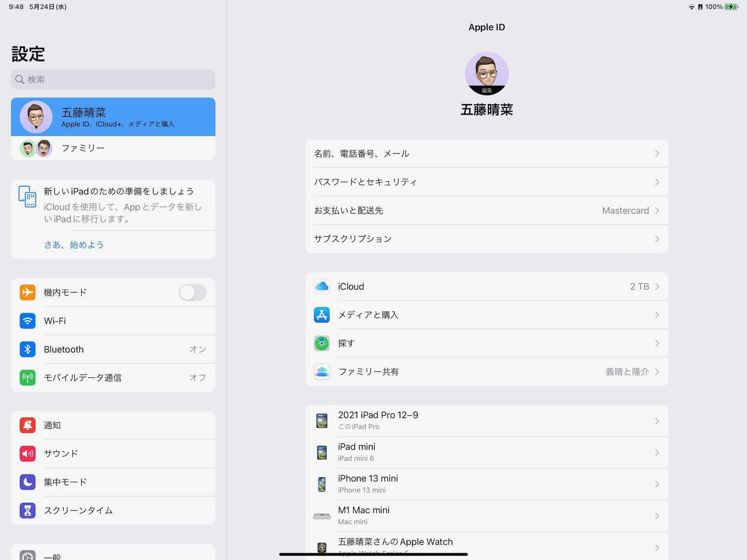The width and height of the screenshot is (747, 560).
Task: Tap 100% battery percentage
Action: 714,7
